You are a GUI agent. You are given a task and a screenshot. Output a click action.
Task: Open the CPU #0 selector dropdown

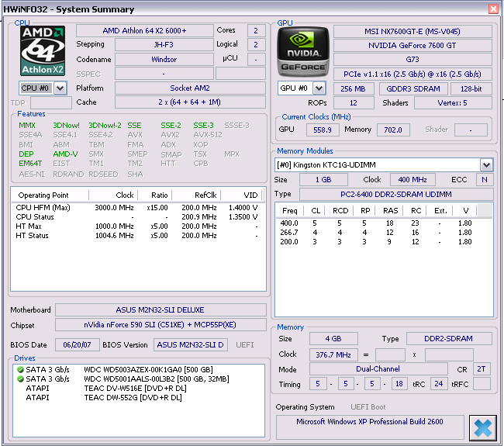pyautogui.click(x=60, y=88)
